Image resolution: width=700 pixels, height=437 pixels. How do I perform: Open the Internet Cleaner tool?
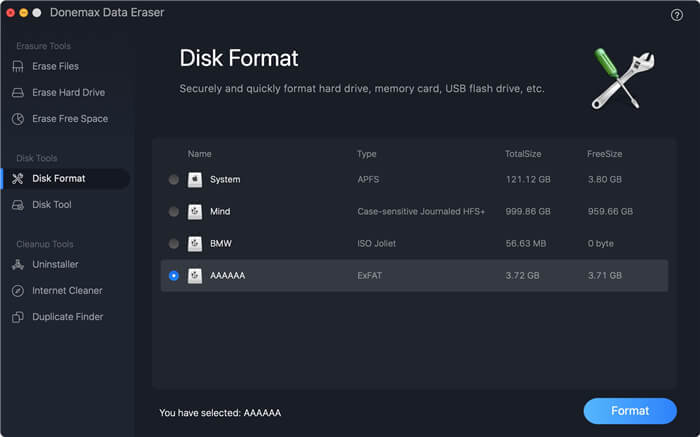coord(67,291)
